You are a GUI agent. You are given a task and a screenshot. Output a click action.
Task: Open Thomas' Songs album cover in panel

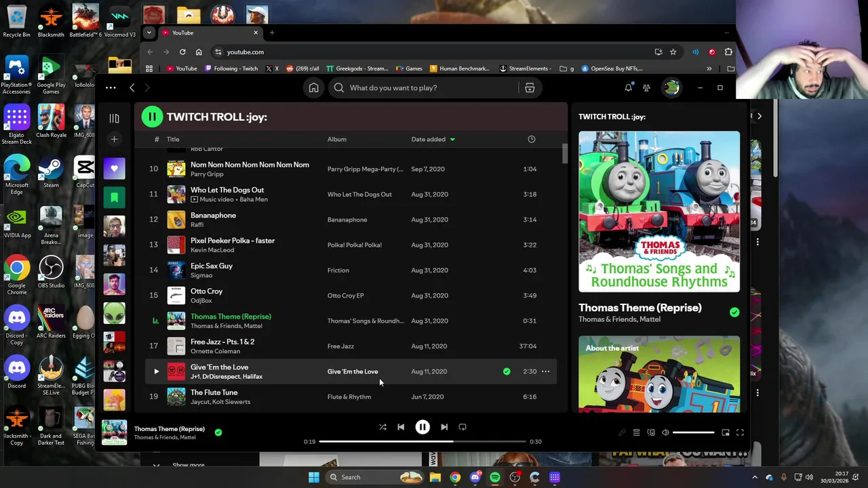pyautogui.click(x=659, y=211)
